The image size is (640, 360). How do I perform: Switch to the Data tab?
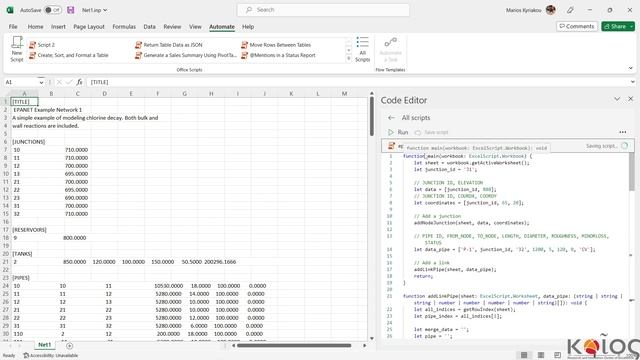click(x=149, y=27)
